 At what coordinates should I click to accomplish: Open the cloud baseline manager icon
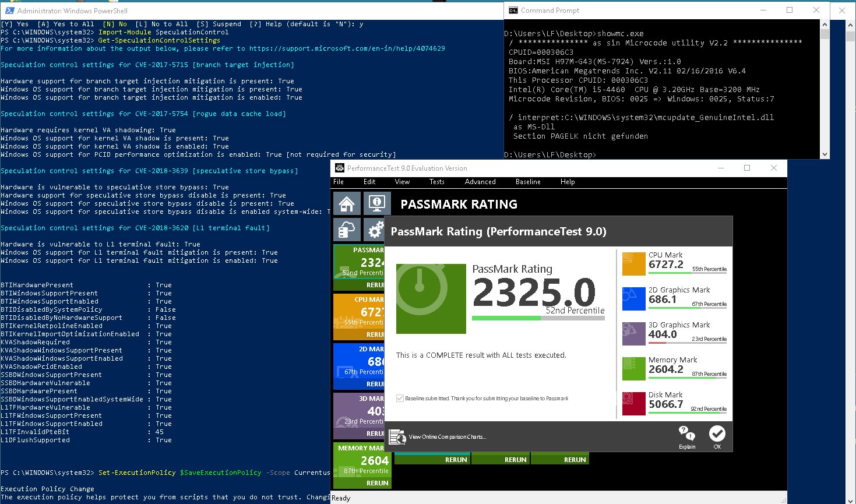coord(347,230)
